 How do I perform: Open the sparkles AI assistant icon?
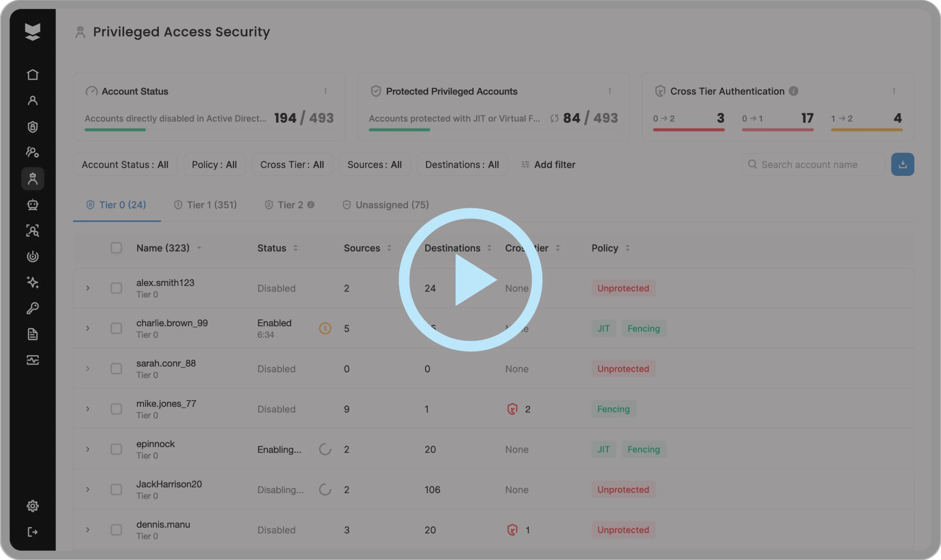(x=33, y=282)
